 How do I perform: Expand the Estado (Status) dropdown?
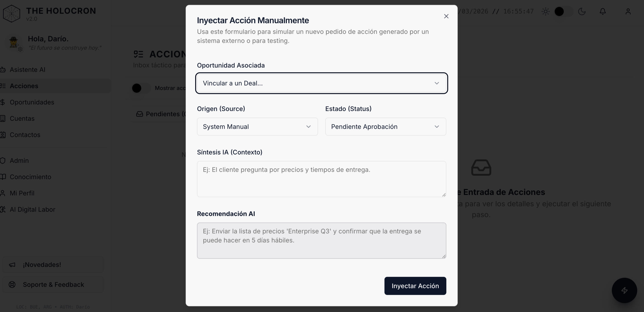[x=386, y=127]
